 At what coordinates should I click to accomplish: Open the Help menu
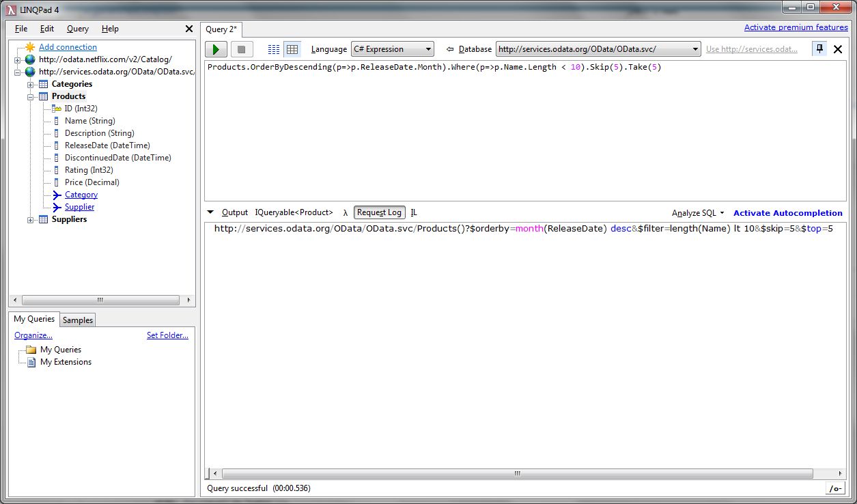tap(110, 29)
